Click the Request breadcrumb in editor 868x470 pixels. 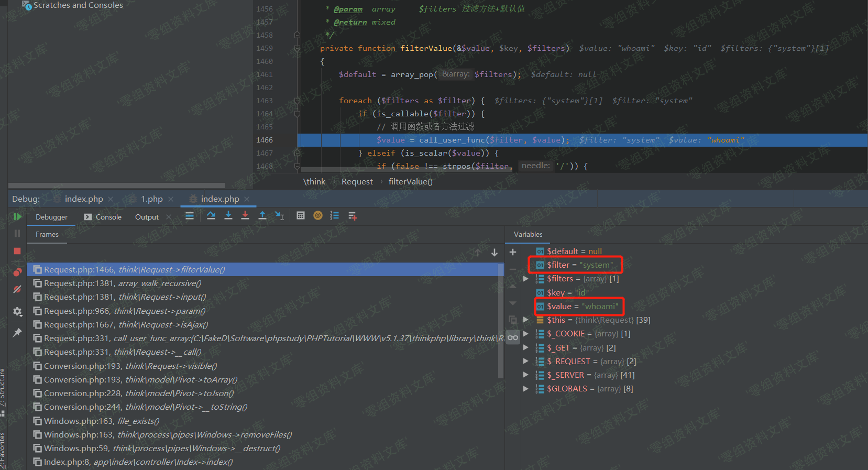357,182
